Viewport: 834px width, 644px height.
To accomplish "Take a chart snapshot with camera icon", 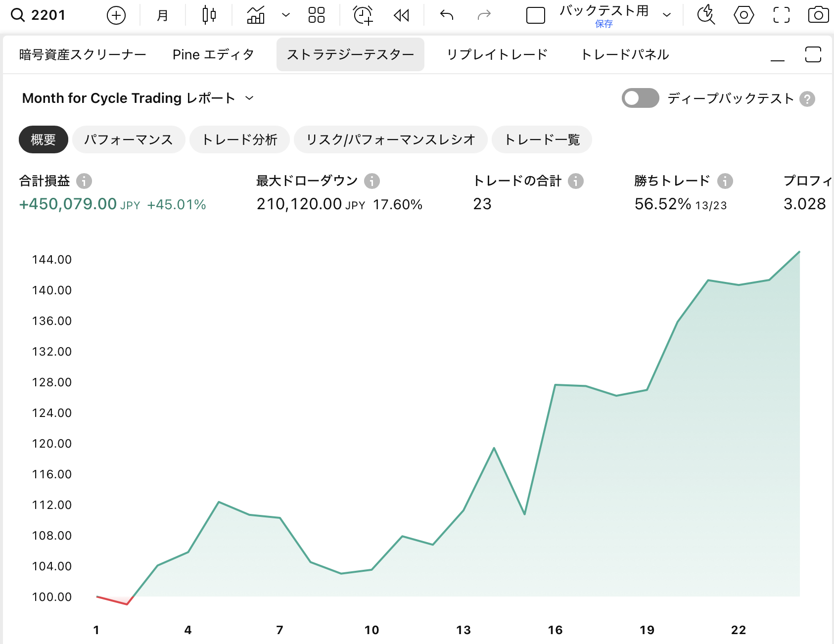I will pos(818,15).
